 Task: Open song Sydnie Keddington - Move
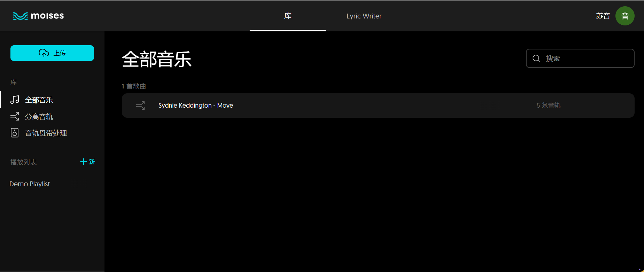195,106
